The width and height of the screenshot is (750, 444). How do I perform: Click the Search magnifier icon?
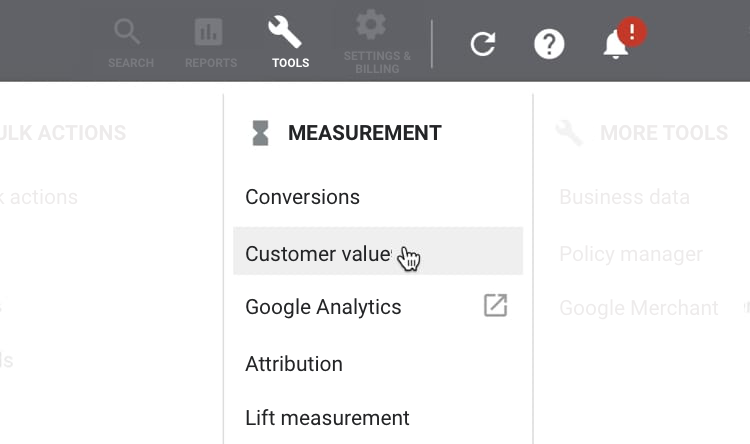click(129, 33)
